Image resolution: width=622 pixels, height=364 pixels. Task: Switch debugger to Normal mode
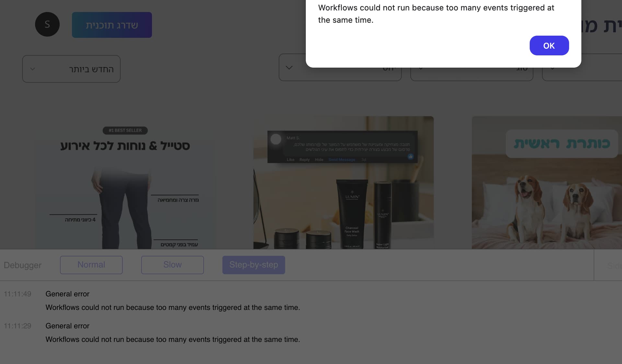[91, 265]
